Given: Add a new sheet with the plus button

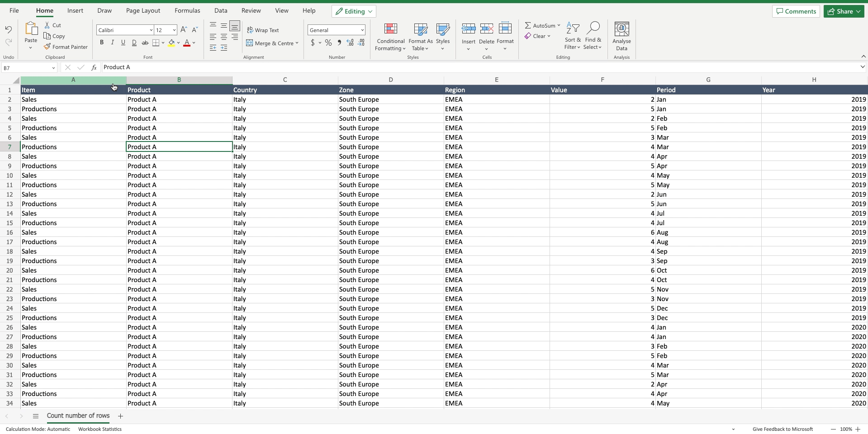Looking at the screenshot, I should tap(120, 416).
